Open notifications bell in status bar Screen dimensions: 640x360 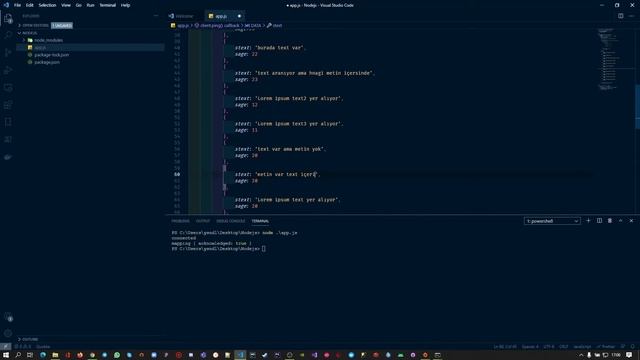pos(632,347)
